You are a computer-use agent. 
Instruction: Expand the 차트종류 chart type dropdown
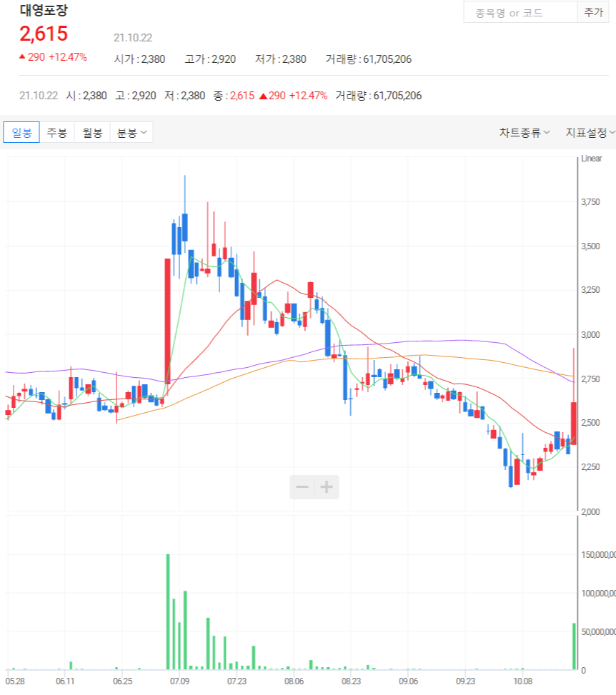coord(525,133)
